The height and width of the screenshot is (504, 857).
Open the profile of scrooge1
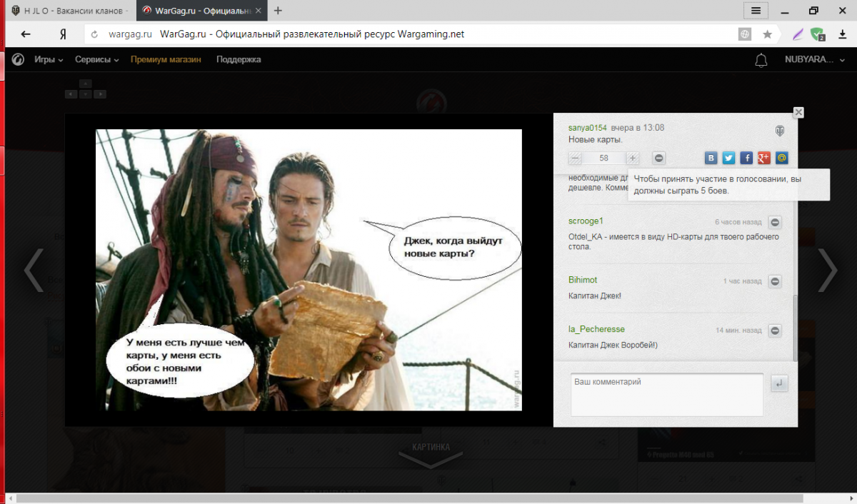[586, 221]
